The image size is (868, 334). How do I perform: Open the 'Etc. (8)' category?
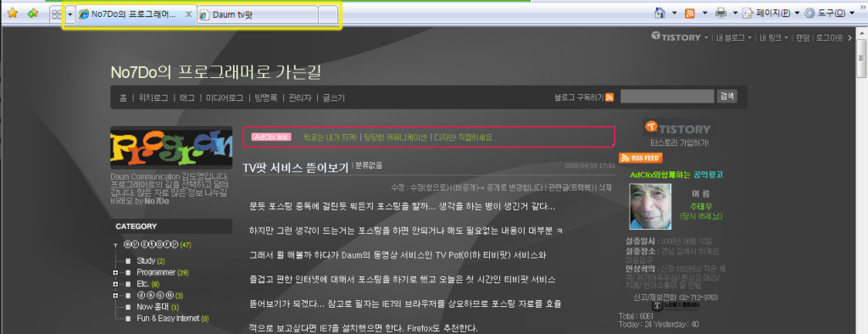[147, 284]
